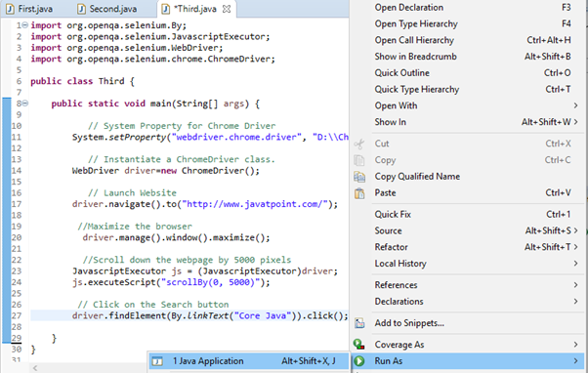The height and width of the screenshot is (373, 588).
Task: Click the Cut scissors icon
Action: (359, 144)
